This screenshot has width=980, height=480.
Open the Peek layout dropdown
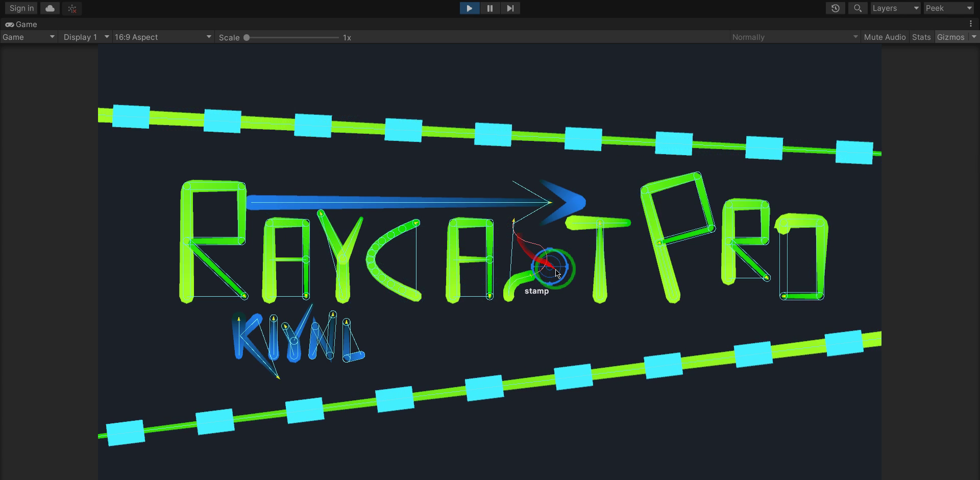point(949,8)
